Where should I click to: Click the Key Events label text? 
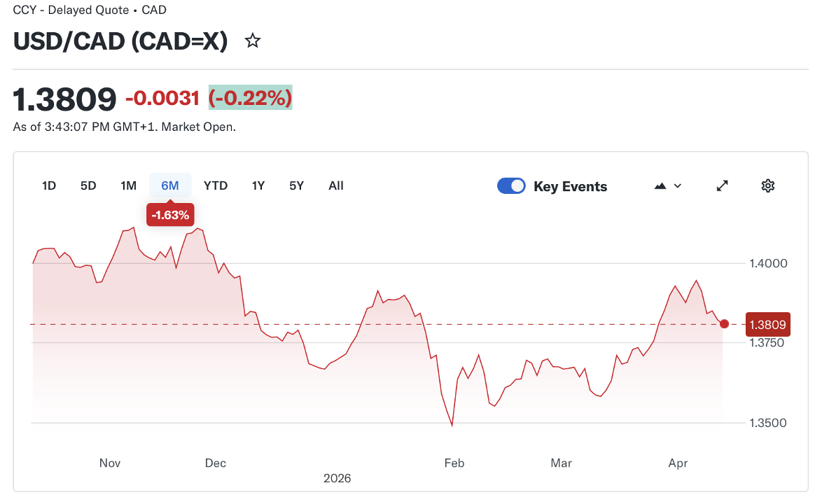(570, 187)
